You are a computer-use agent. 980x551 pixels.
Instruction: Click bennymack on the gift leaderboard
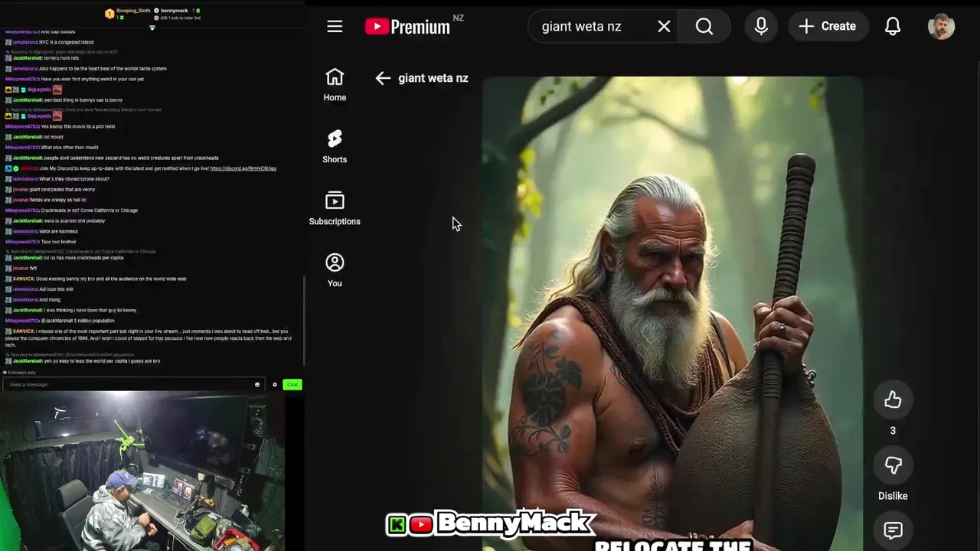coord(175,11)
